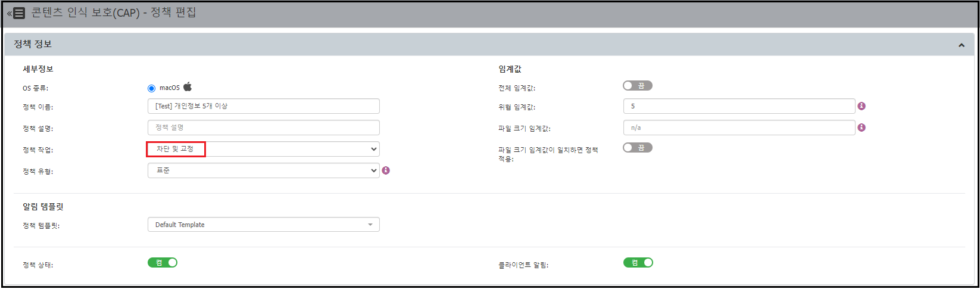Expand the Default Template 정책 템플릿 dropdown
Image resolution: width=980 pixels, height=289 pixels.
(x=263, y=225)
